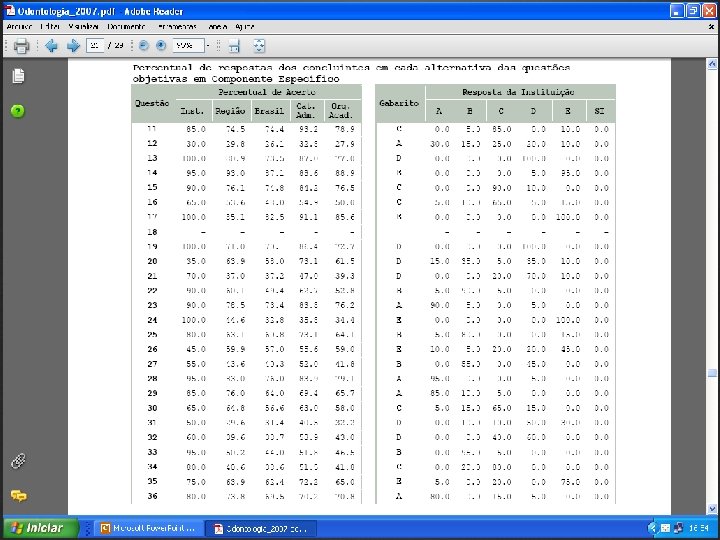Click the 'Inst.' column header

coord(192,111)
